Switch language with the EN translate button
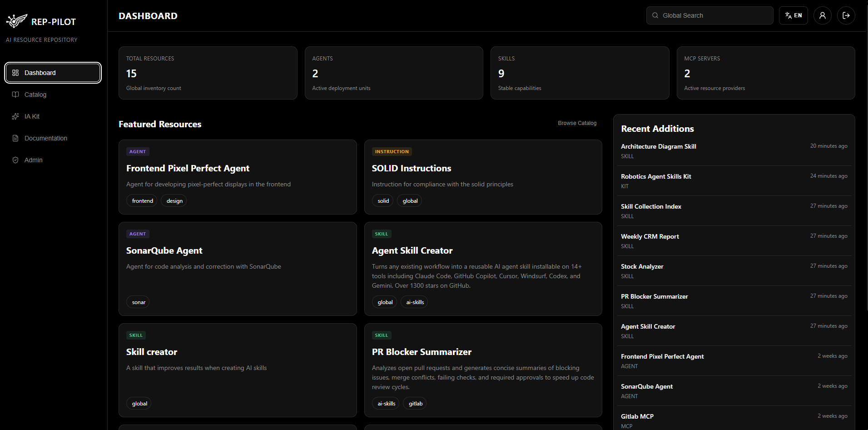The image size is (868, 430). click(793, 15)
